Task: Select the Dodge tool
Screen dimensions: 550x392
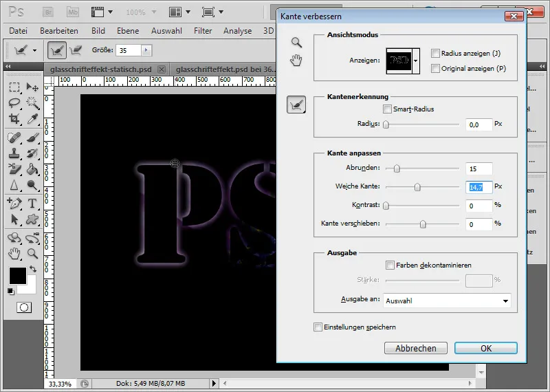Action: [x=32, y=185]
